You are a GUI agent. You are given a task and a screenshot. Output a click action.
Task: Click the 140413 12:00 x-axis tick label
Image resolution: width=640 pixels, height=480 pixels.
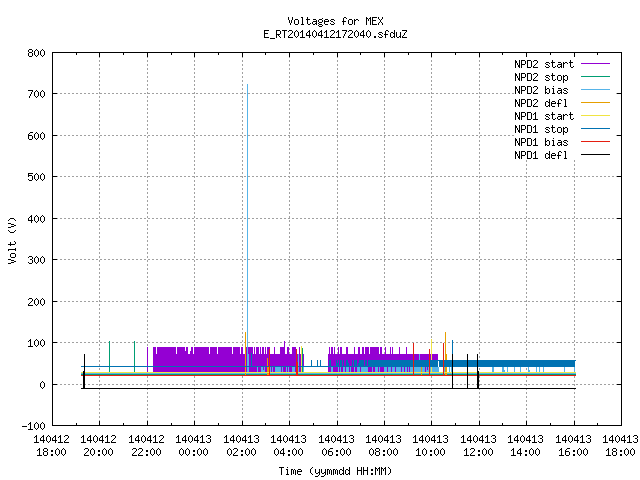coord(478,446)
